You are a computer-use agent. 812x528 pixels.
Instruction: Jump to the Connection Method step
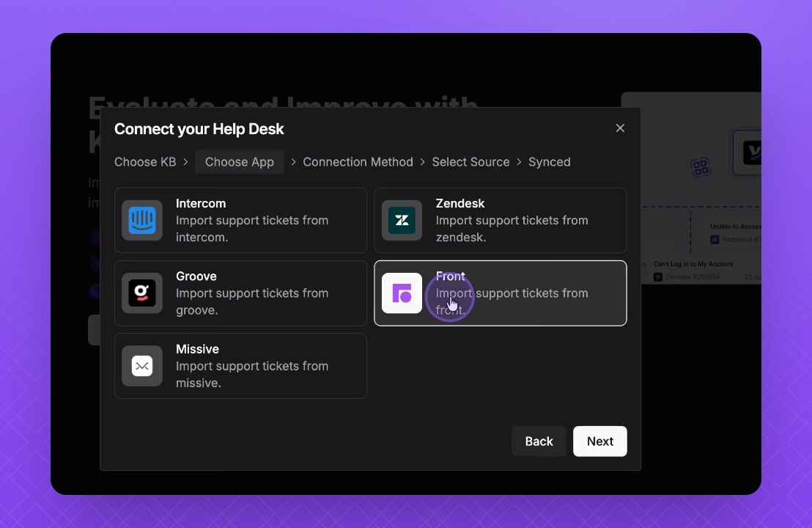coord(358,162)
